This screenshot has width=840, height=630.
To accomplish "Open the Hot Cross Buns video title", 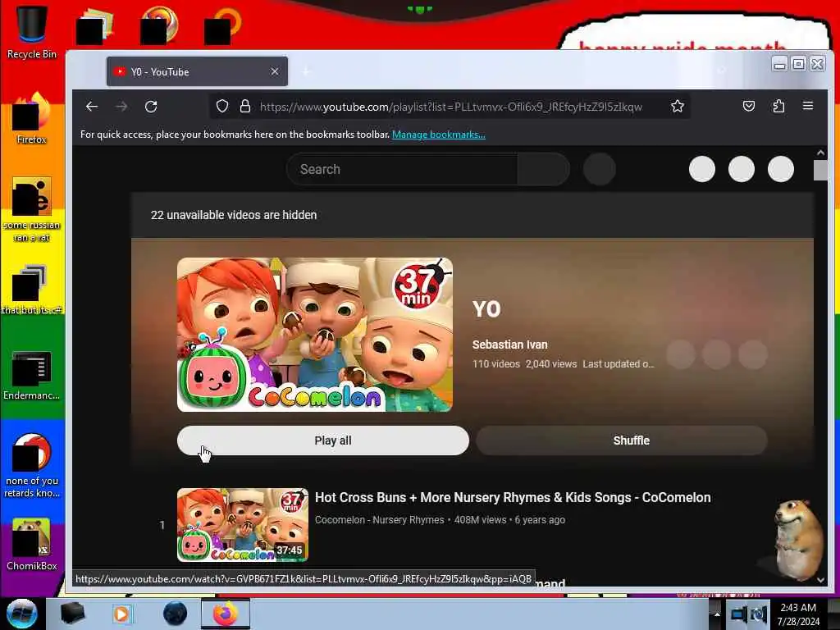I will [x=513, y=497].
